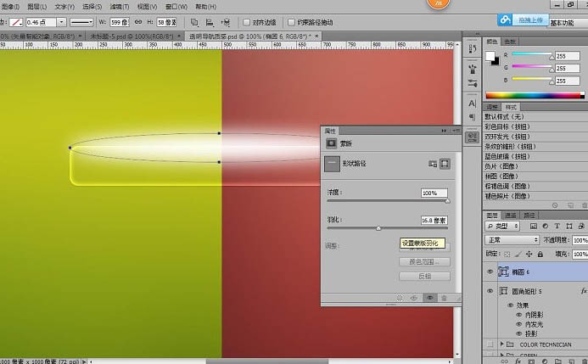Open the 图层(L) menu
Image resolution: width=588 pixels, height=364 pixels.
click(x=37, y=7)
